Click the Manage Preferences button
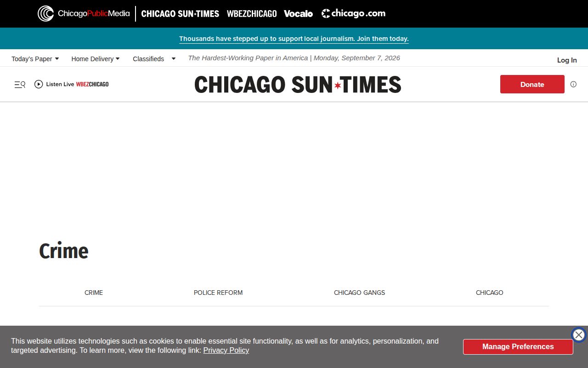 pyautogui.click(x=518, y=347)
